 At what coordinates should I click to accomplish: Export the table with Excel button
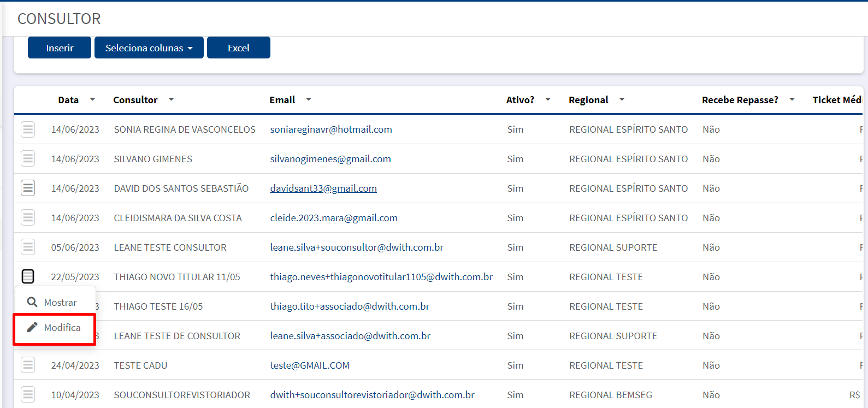point(239,48)
